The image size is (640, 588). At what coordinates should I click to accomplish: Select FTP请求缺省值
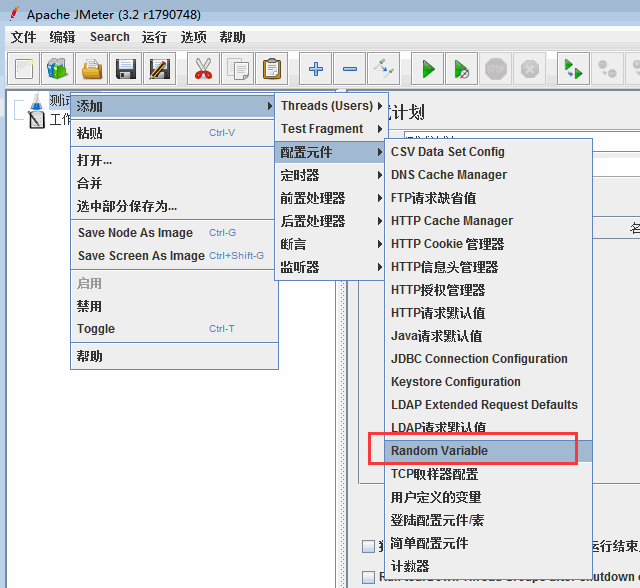tap(489, 198)
